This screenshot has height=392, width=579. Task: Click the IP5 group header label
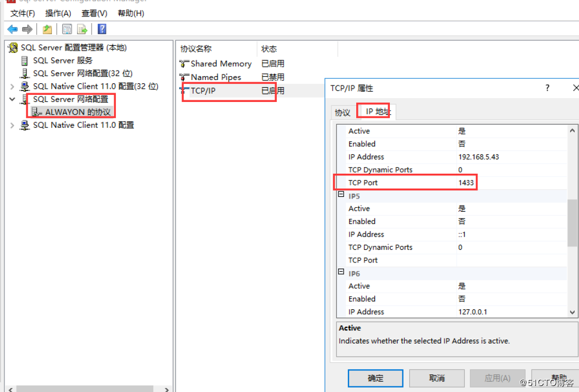[x=354, y=196]
